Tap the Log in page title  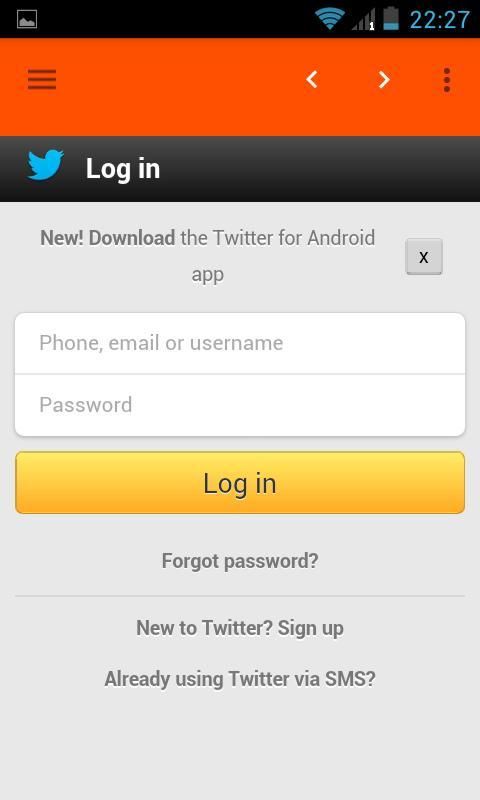pyautogui.click(x=123, y=169)
